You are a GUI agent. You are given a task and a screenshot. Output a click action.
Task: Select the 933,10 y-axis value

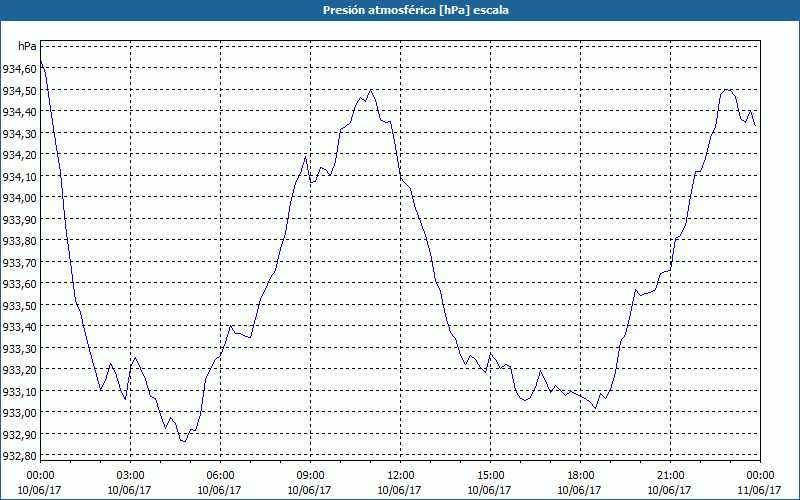point(19,391)
